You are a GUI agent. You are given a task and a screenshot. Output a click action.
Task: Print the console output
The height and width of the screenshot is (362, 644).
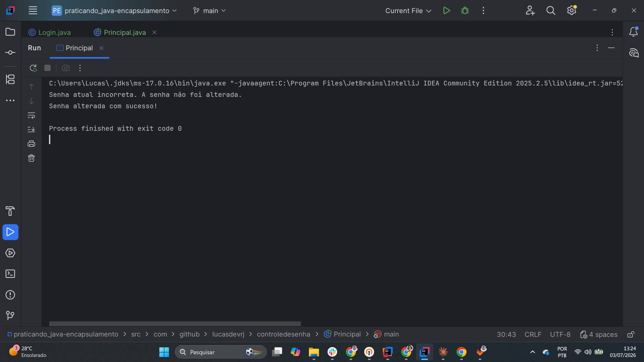click(x=31, y=144)
